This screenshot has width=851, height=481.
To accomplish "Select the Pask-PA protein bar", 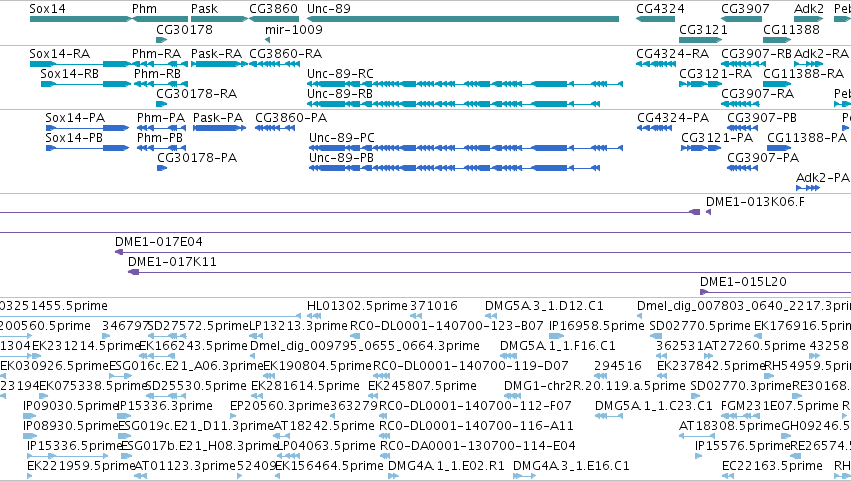I will tap(219, 128).
